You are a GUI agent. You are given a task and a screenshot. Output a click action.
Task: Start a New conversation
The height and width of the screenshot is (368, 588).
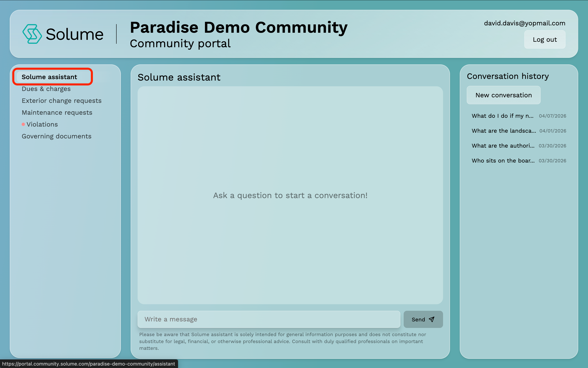click(503, 95)
